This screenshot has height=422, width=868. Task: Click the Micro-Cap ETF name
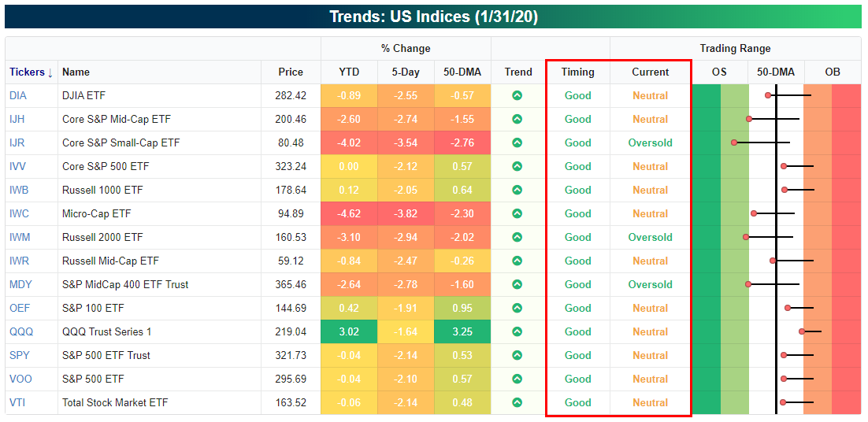pyautogui.click(x=97, y=213)
